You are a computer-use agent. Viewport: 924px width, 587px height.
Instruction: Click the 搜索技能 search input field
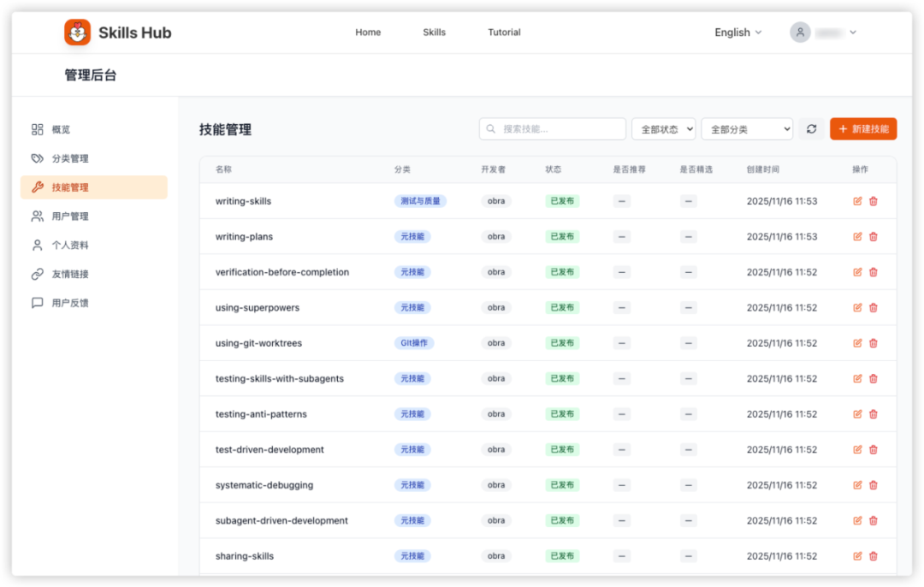[x=552, y=128]
